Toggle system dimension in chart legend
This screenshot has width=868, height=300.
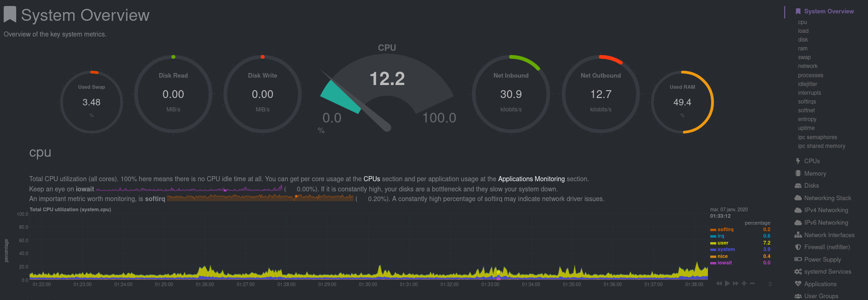[x=726, y=249]
